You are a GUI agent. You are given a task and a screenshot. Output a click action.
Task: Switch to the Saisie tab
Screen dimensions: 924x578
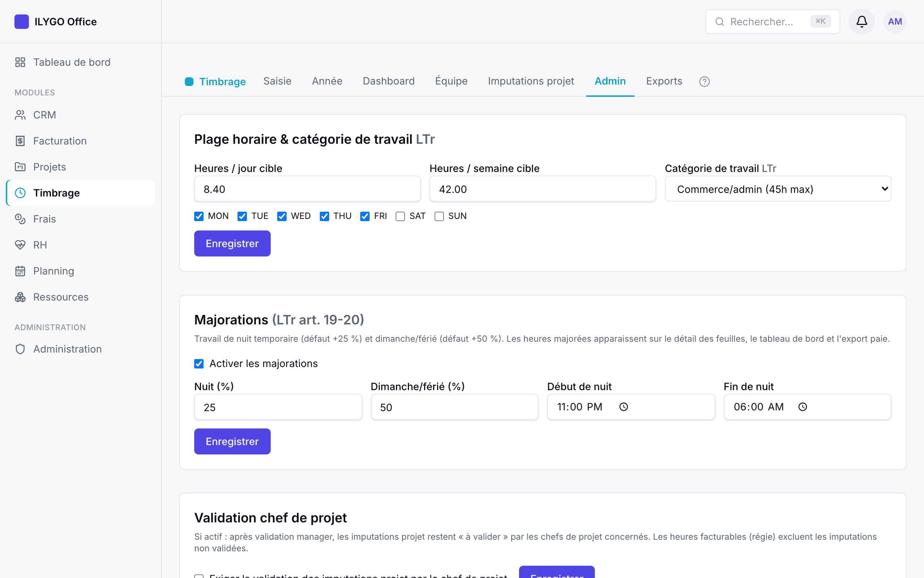[277, 81]
